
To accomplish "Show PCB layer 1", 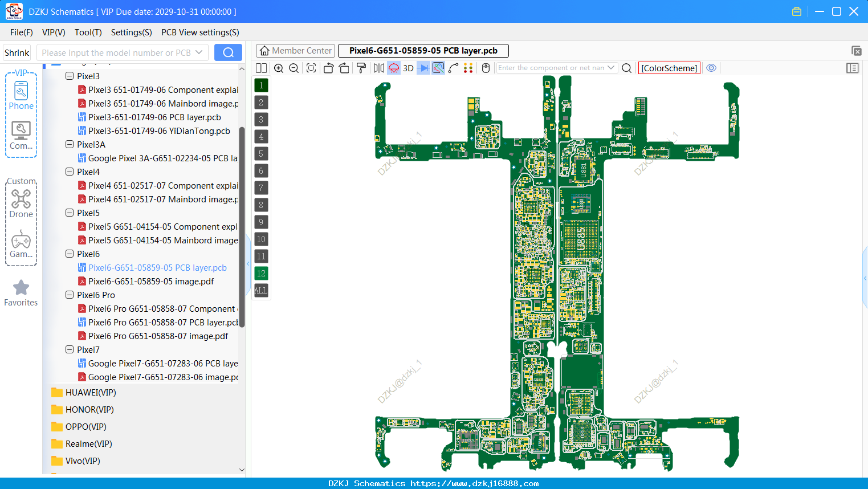I will 261,85.
